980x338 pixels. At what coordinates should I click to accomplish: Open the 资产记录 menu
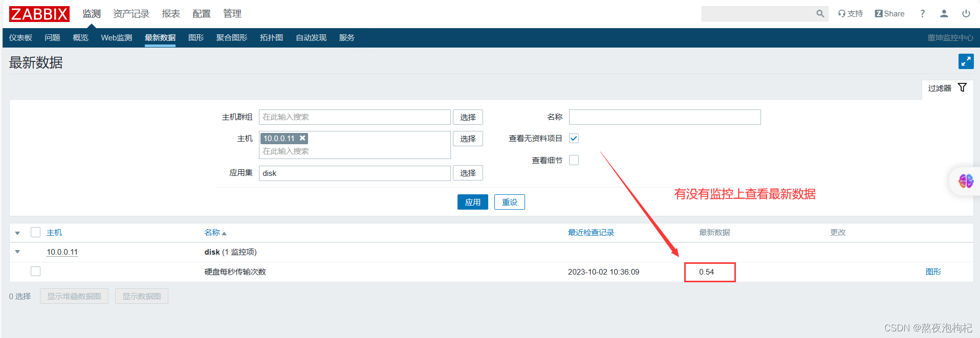pos(131,14)
